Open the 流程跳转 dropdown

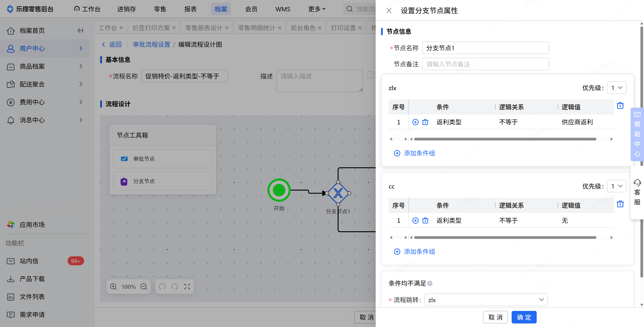(486, 300)
